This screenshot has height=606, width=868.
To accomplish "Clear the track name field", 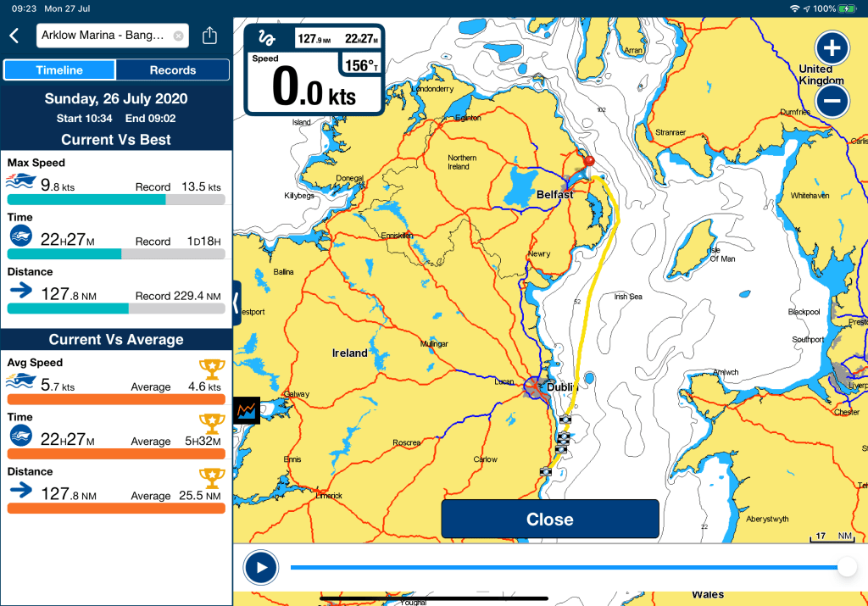I will point(178,36).
